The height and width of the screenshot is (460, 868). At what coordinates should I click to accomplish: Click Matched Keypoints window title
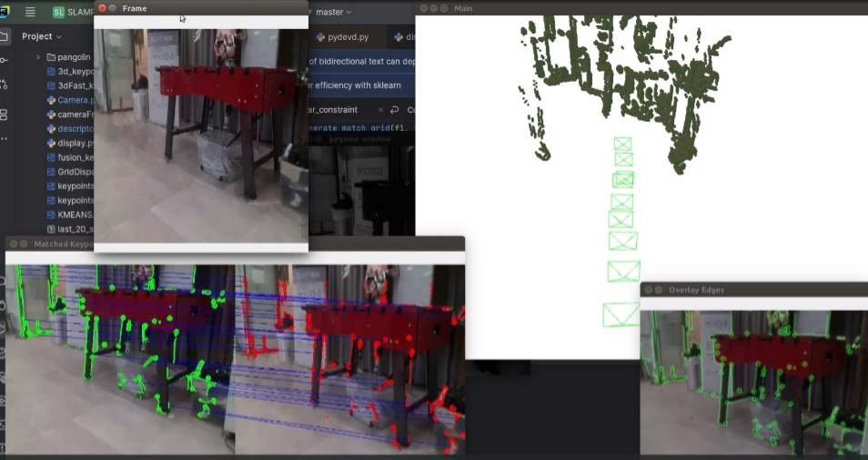(63, 244)
